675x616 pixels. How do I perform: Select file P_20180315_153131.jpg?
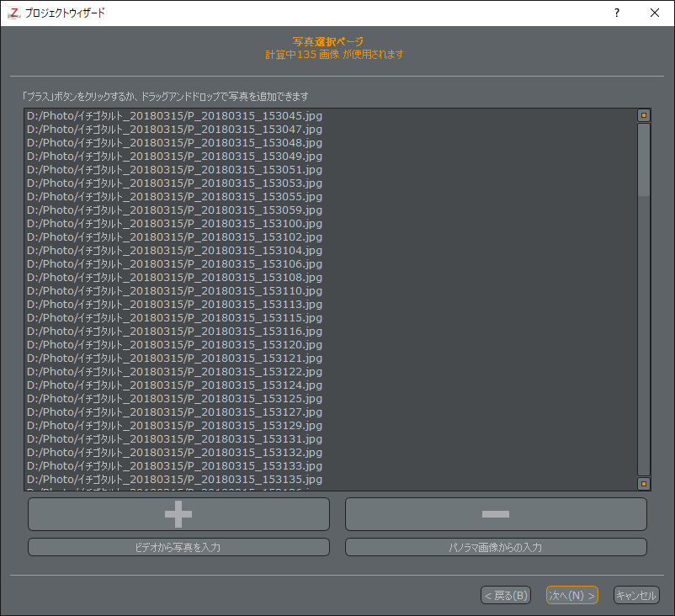click(331, 439)
